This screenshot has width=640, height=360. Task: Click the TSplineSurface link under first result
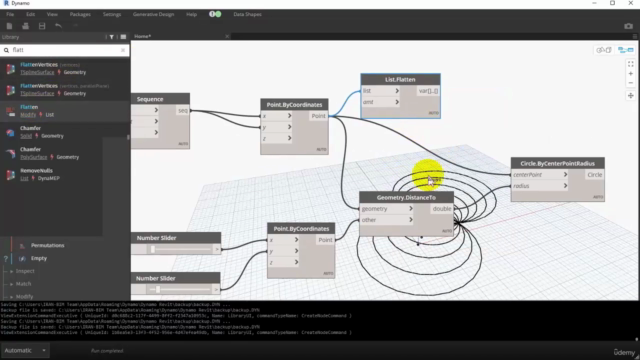pyautogui.click(x=37, y=72)
